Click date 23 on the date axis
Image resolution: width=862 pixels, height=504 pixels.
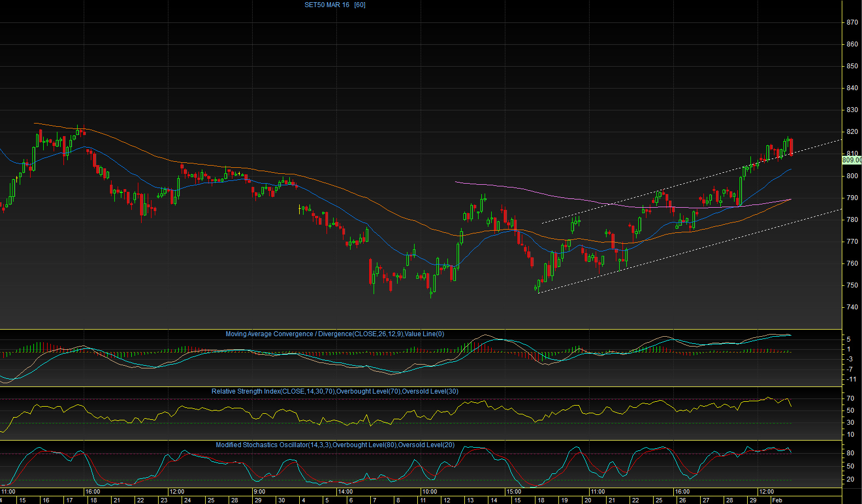[x=164, y=500]
